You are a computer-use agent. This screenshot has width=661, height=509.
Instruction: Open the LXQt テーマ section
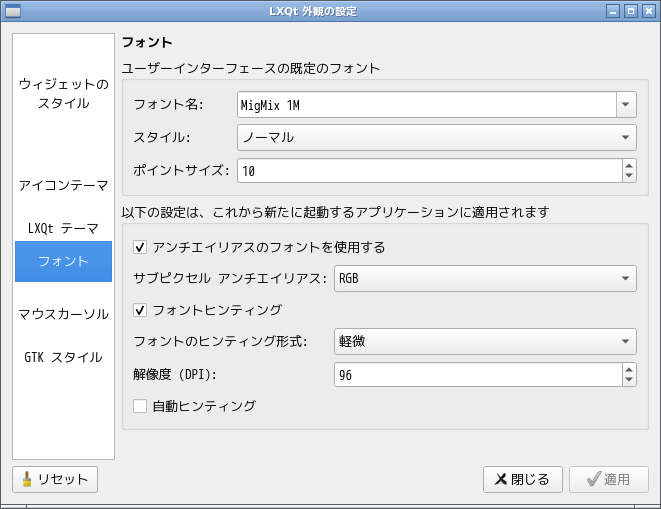pyautogui.click(x=63, y=228)
